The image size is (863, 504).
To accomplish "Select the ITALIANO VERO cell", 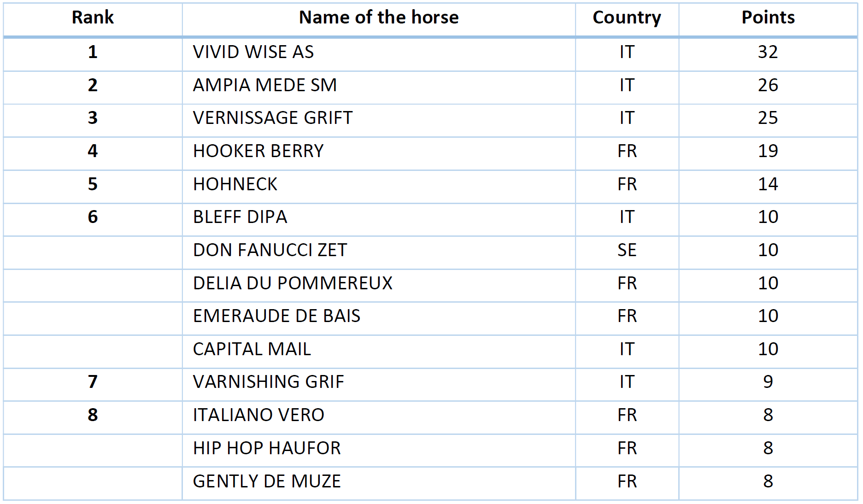I will click(x=258, y=415).
